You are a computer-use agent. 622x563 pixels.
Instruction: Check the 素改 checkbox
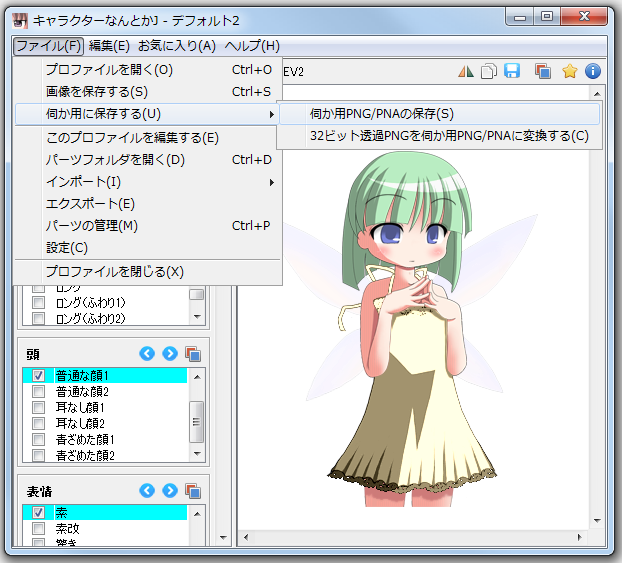(x=38, y=528)
